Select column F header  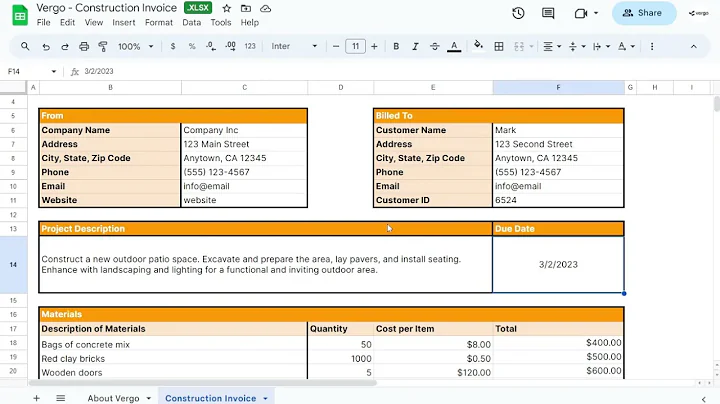point(558,87)
